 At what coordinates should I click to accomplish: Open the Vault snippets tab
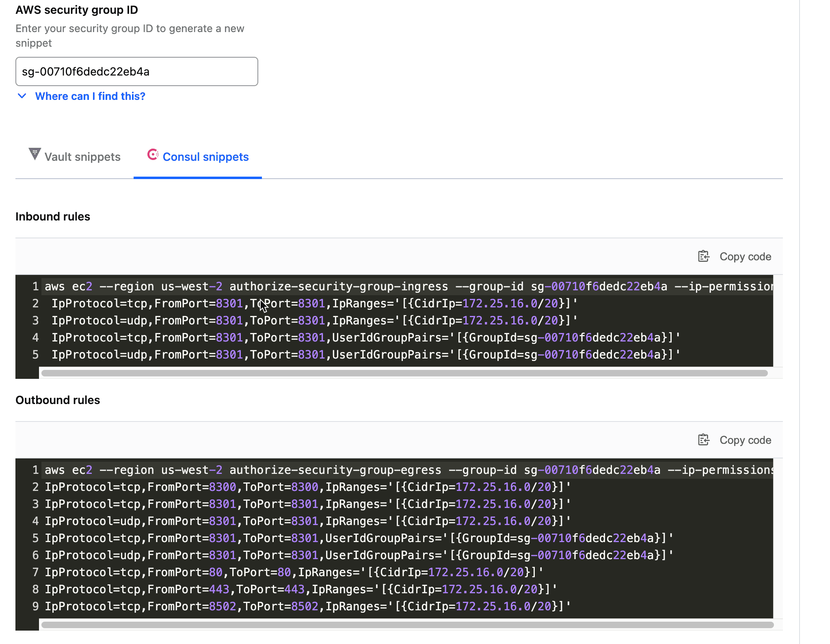[75, 157]
